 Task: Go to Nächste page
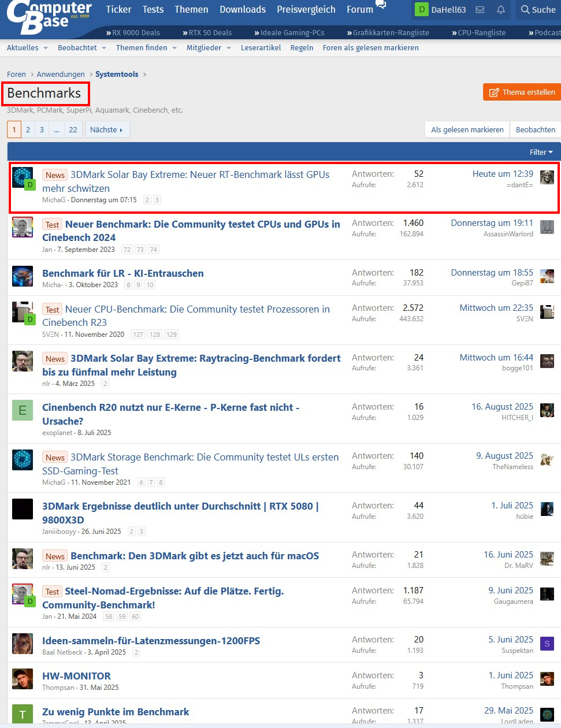pos(107,129)
